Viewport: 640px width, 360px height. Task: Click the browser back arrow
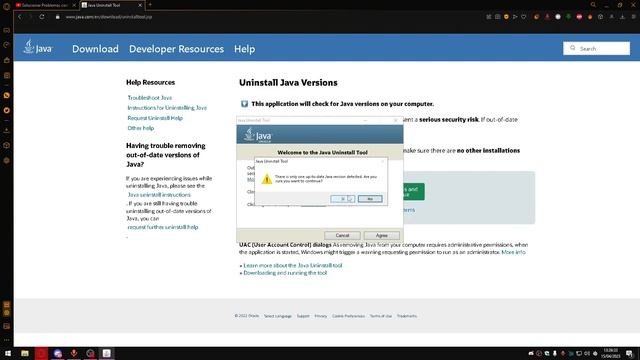point(20,17)
